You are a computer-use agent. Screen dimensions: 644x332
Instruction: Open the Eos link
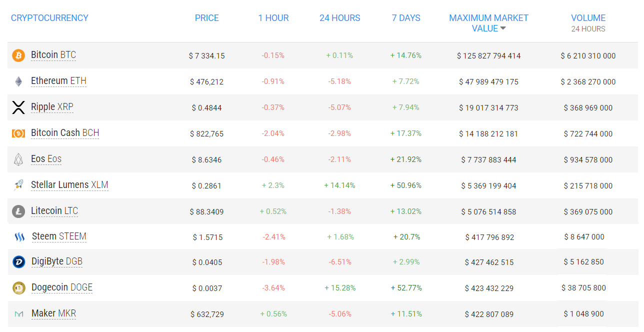point(46,159)
